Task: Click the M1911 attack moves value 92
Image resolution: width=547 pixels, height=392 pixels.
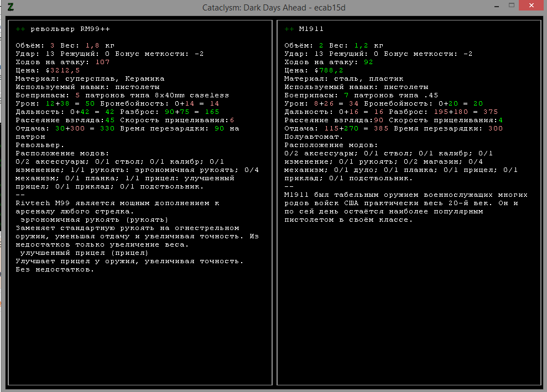Action: pos(368,62)
